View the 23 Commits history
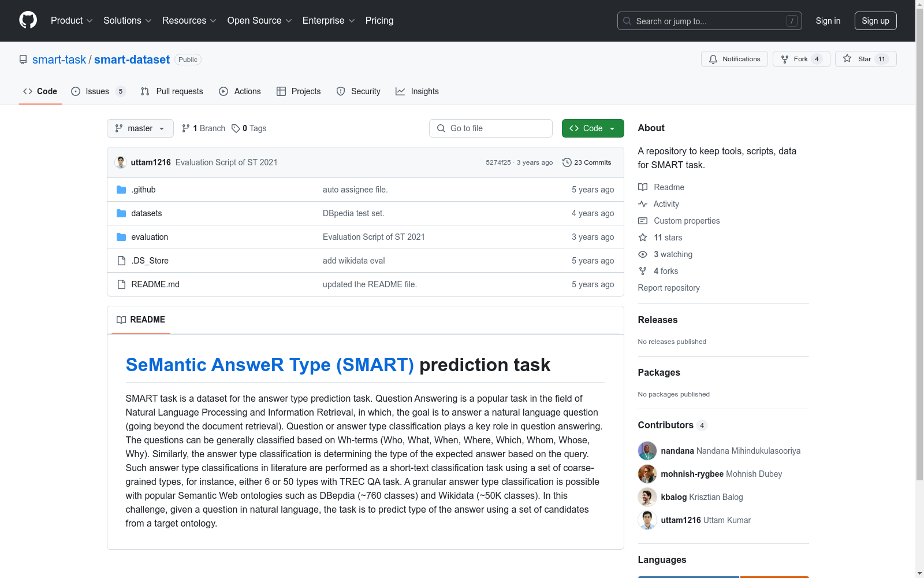The height and width of the screenshot is (578, 924). [x=587, y=162]
